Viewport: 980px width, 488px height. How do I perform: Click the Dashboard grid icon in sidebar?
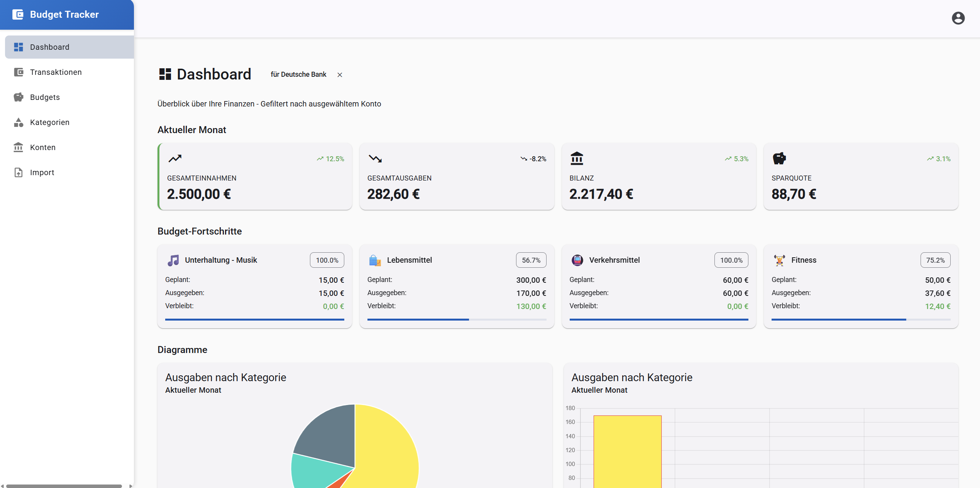click(x=19, y=47)
